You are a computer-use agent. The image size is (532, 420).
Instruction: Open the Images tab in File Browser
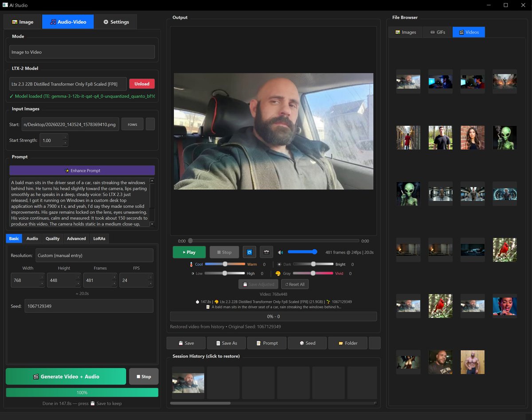(406, 32)
